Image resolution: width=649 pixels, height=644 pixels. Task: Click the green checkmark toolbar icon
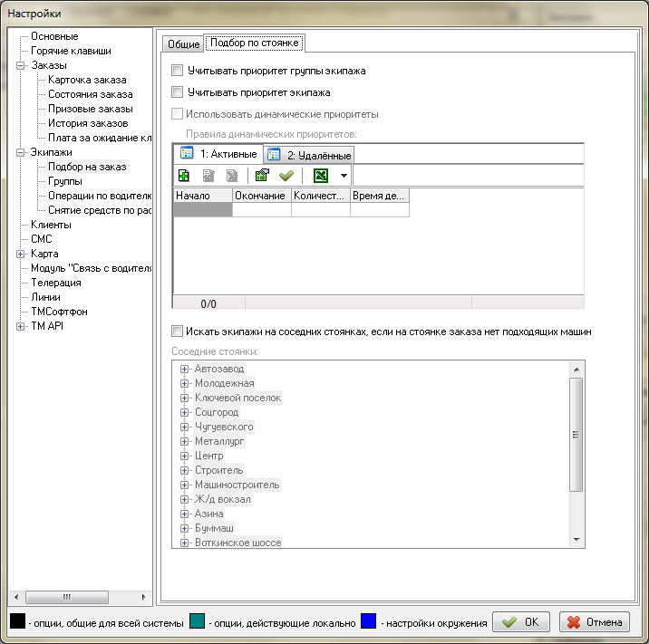click(x=286, y=176)
